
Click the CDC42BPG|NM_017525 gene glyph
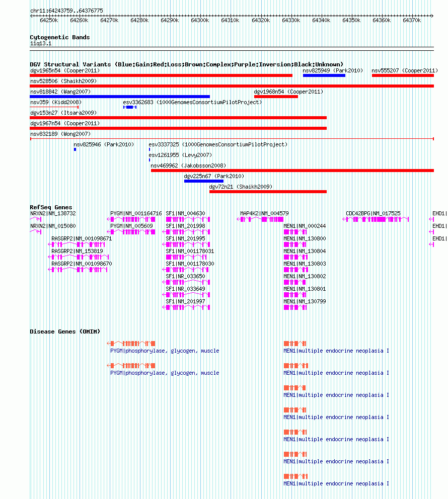click(376, 219)
